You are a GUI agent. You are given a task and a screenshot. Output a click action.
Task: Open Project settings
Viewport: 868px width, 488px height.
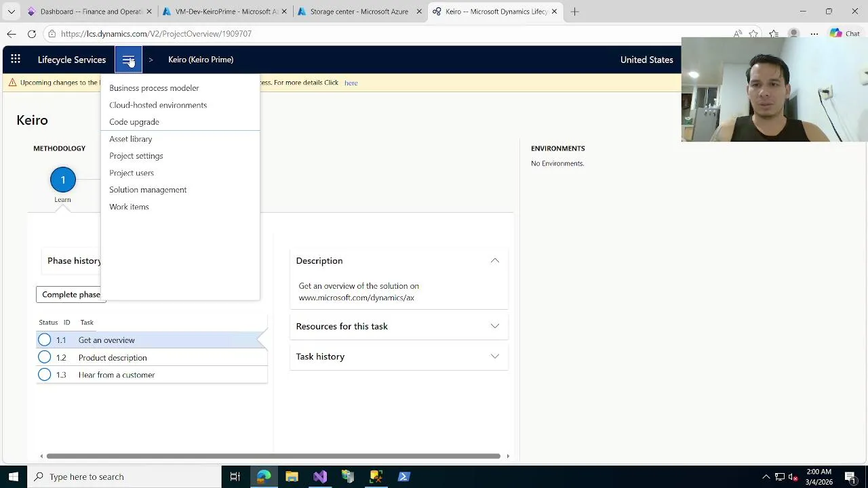pyautogui.click(x=136, y=156)
